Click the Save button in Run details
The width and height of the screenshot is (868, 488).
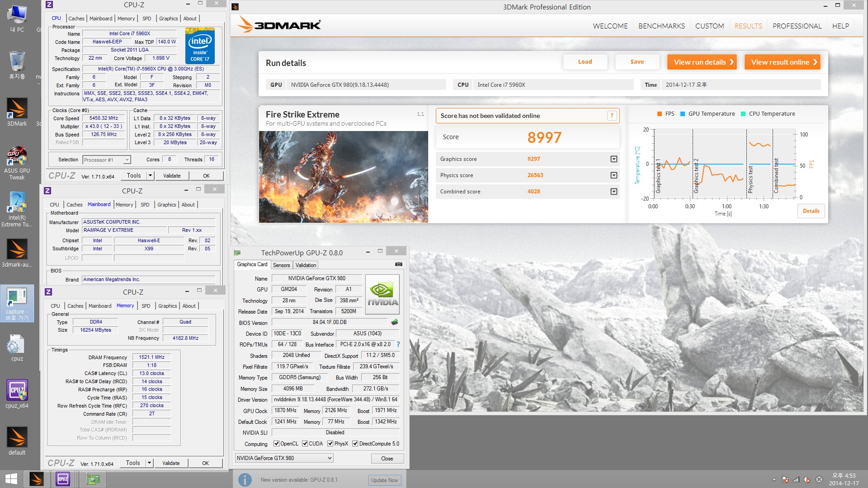click(x=637, y=62)
